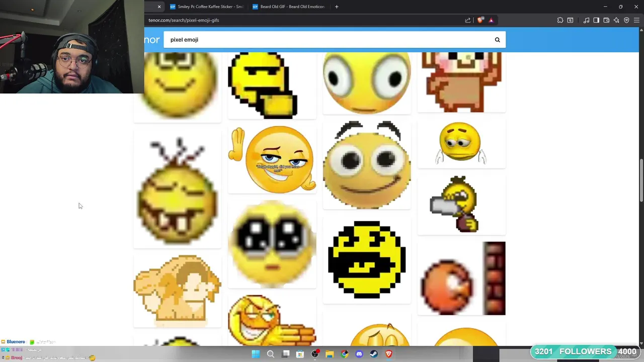Image resolution: width=644 pixels, height=362 pixels.
Task: Click the Tenor logo
Action: coord(151,40)
